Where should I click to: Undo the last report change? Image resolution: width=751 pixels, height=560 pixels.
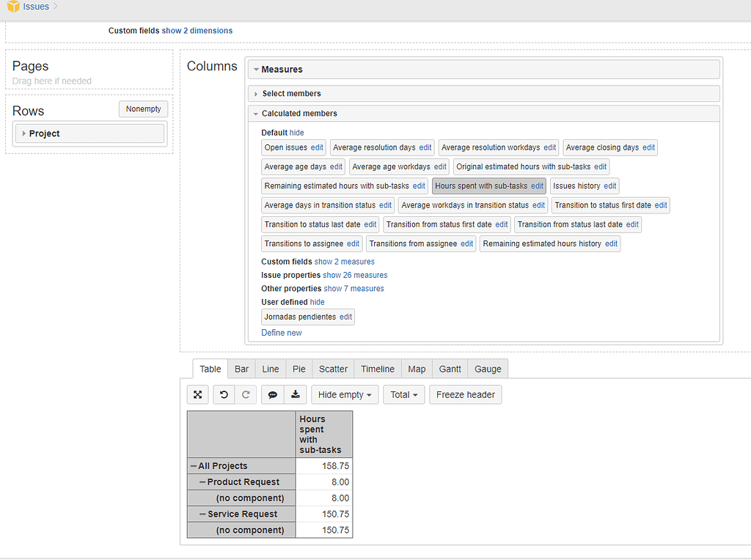pos(221,394)
